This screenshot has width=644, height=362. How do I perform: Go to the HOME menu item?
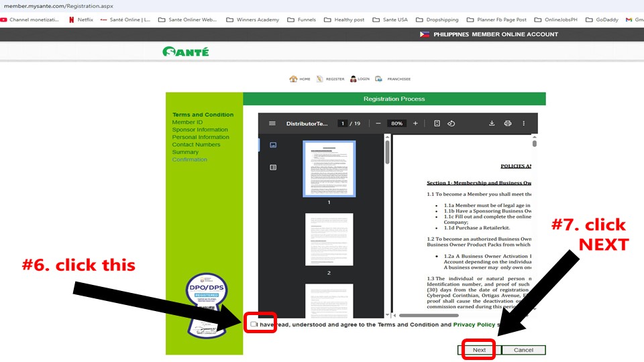tap(300, 79)
